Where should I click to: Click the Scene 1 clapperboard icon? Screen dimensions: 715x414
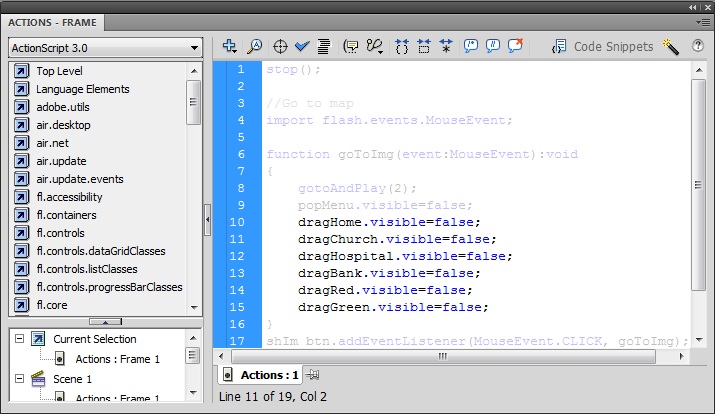[38, 378]
